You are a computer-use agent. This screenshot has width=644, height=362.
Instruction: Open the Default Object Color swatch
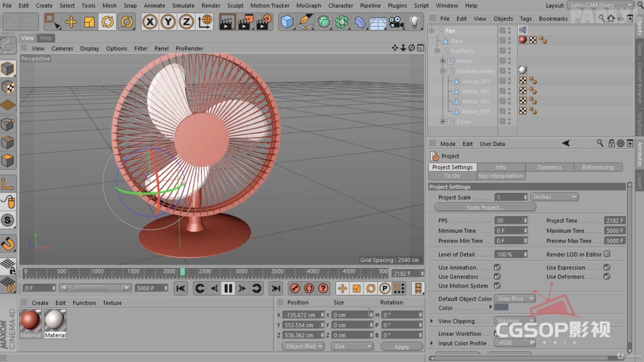pyautogui.click(x=514, y=298)
